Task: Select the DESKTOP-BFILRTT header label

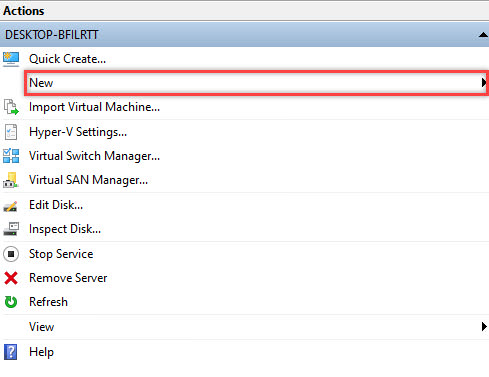Action: [x=52, y=35]
